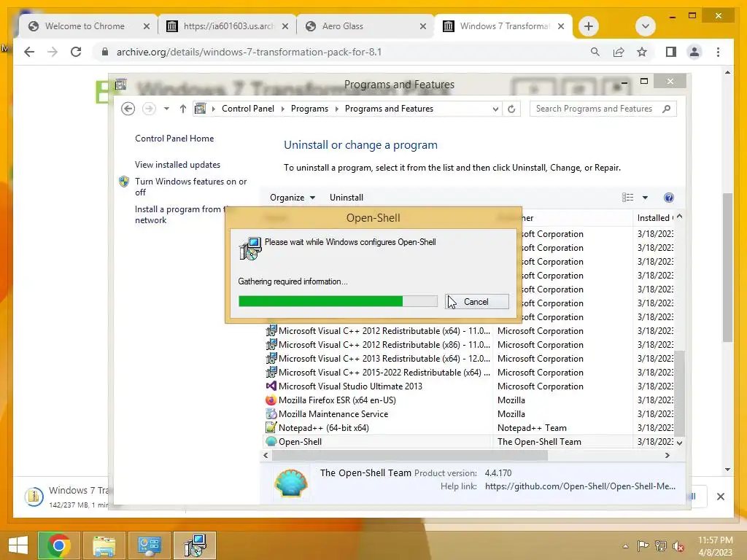Expand the address bar history dropdown
Viewport: 747px width, 560px height.
pos(495,109)
